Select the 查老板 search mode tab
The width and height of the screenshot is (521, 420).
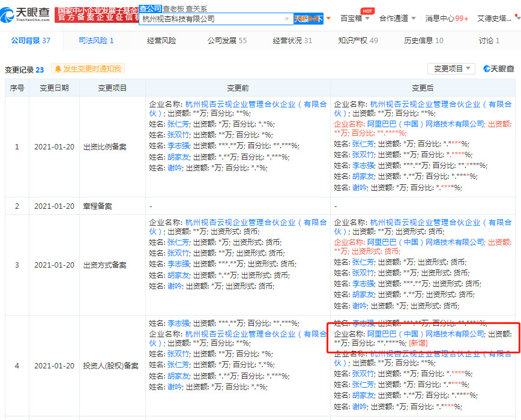(x=173, y=9)
